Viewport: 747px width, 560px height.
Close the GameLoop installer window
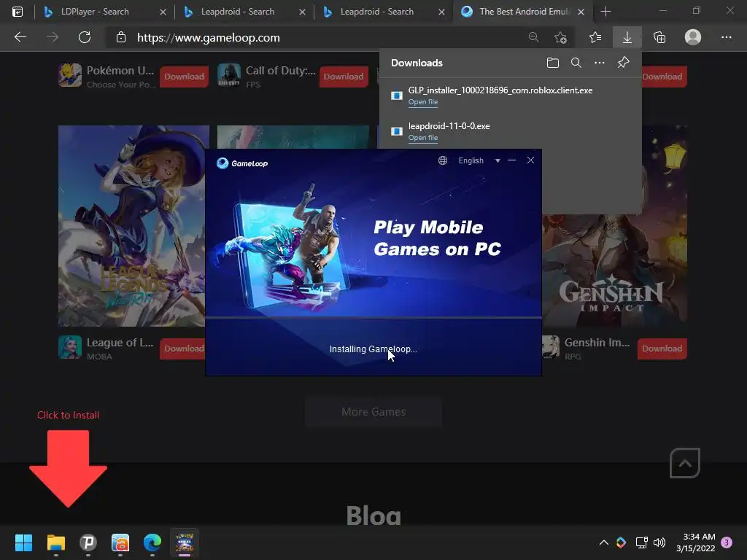click(531, 160)
